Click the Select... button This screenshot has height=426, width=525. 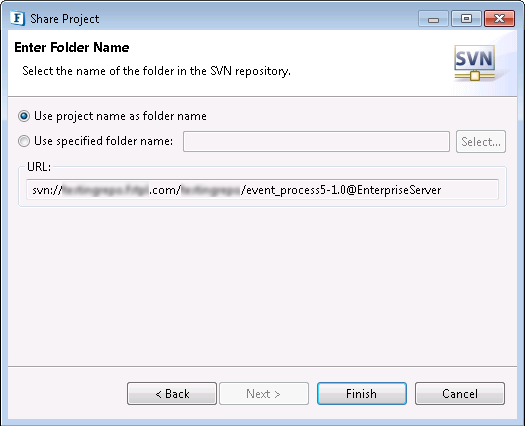[481, 142]
